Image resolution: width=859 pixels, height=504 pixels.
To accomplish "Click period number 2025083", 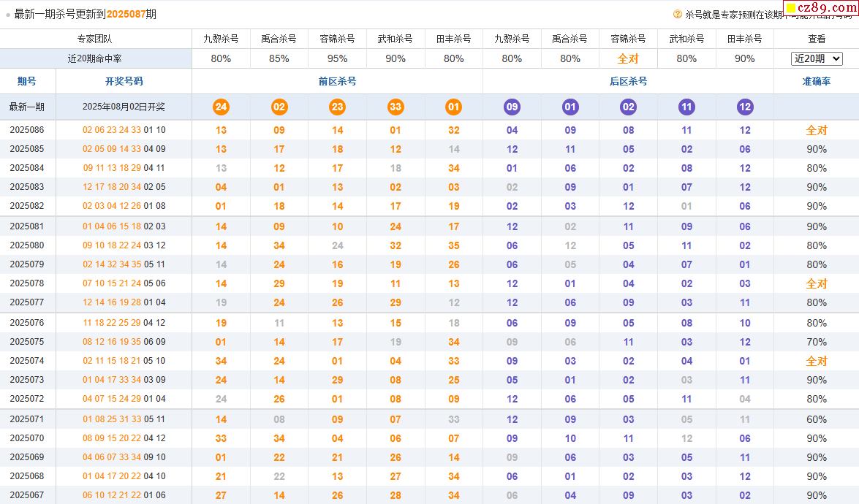I will pyautogui.click(x=27, y=186).
